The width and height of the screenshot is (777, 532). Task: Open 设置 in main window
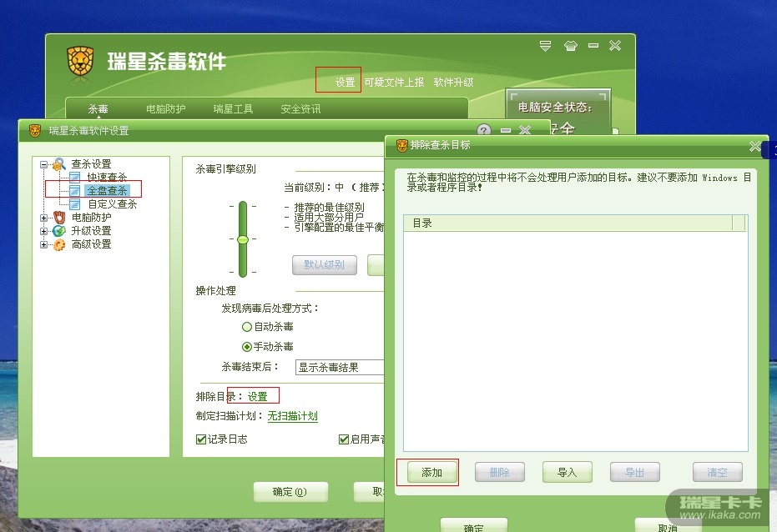(x=345, y=83)
